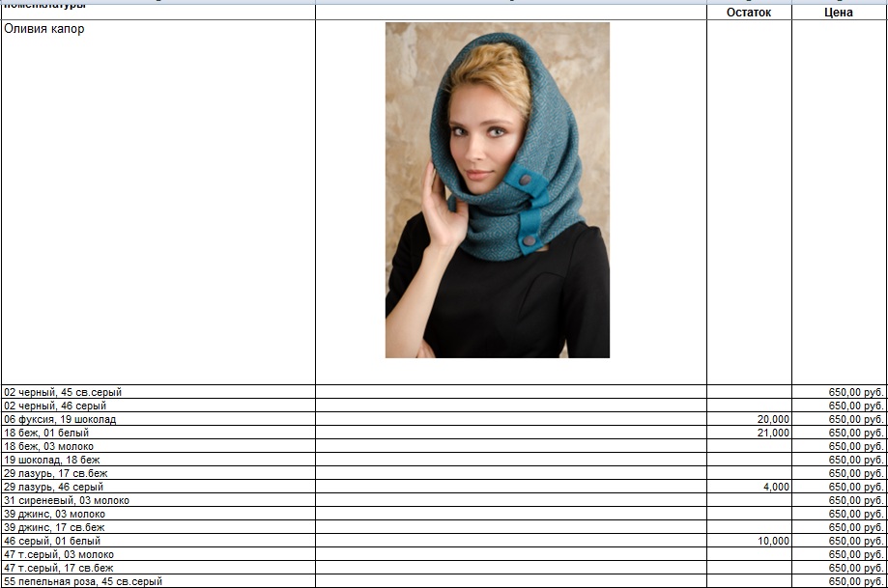
Task: Select price cell of 55 пепельная роза row
Action: click(x=839, y=581)
